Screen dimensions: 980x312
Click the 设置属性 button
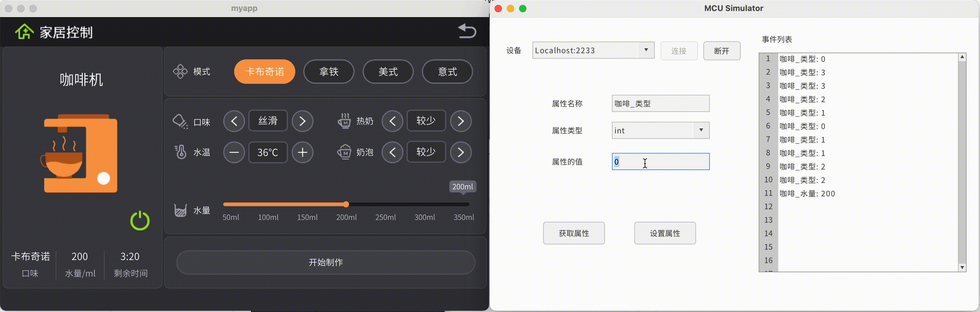pyautogui.click(x=665, y=233)
